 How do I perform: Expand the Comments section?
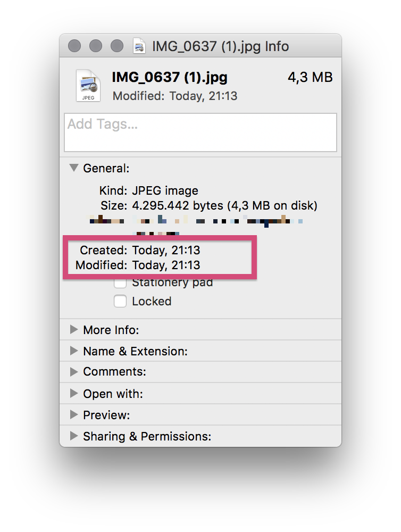pos(74,372)
